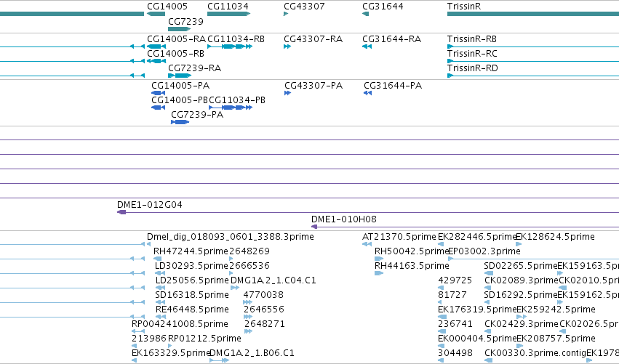
Task: Click feature 236741
Action: point(455,324)
